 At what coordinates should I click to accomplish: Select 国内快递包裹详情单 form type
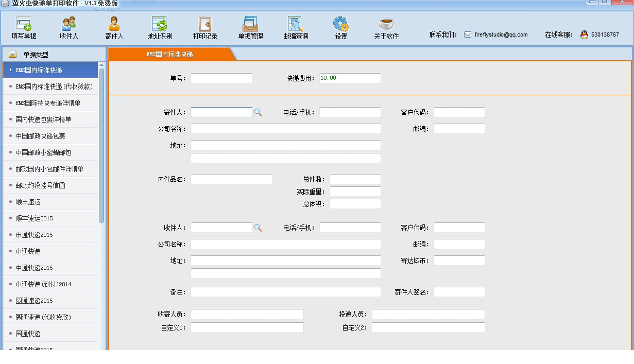click(50, 119)
